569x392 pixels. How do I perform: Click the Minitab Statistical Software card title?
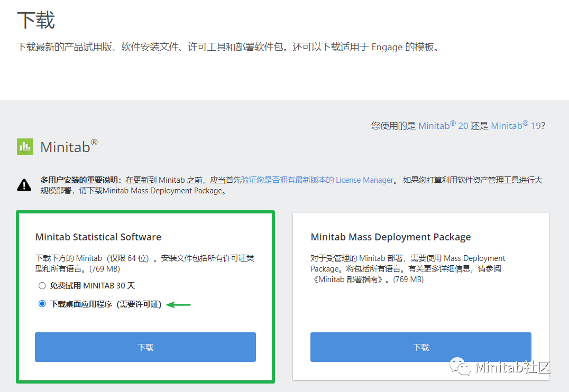[98, 237]
